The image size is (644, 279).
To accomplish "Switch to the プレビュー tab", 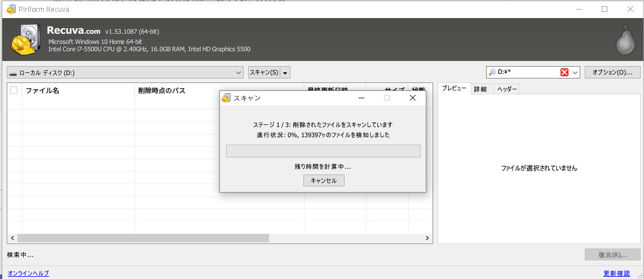I will click(454, 89).
